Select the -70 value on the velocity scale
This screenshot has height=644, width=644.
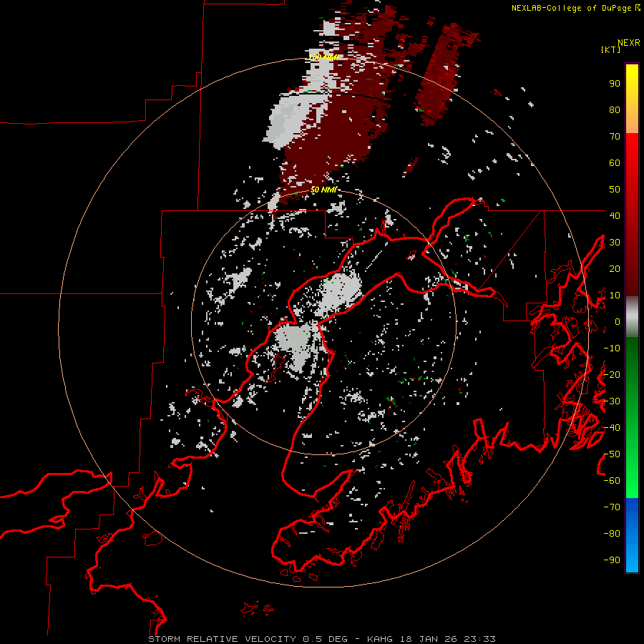click(x=612, y=507)
